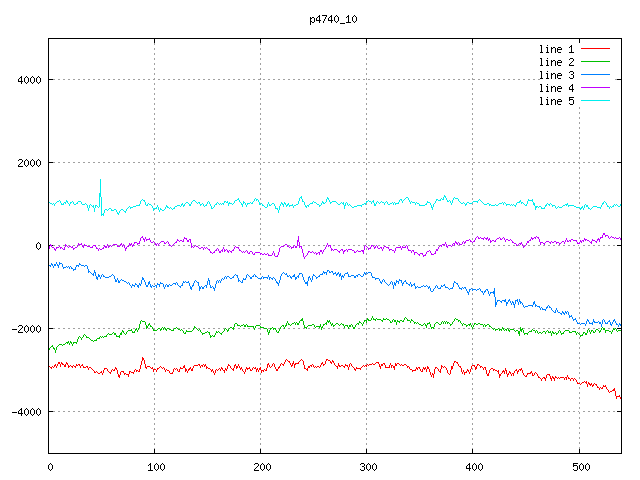This screenshot has height=480, width=640.
Task: Click the tall spike on the cyan curve
Action: click(x=100, y=185)
